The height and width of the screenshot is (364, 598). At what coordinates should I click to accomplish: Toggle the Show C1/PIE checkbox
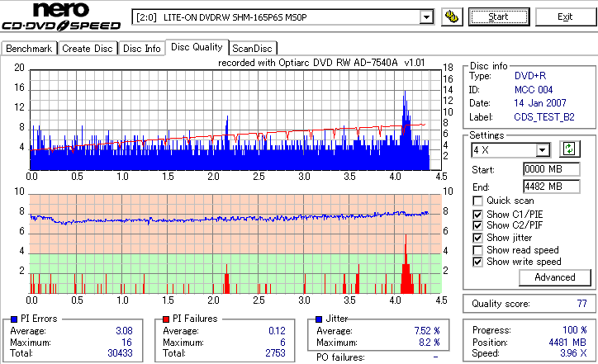click(477, 215)
